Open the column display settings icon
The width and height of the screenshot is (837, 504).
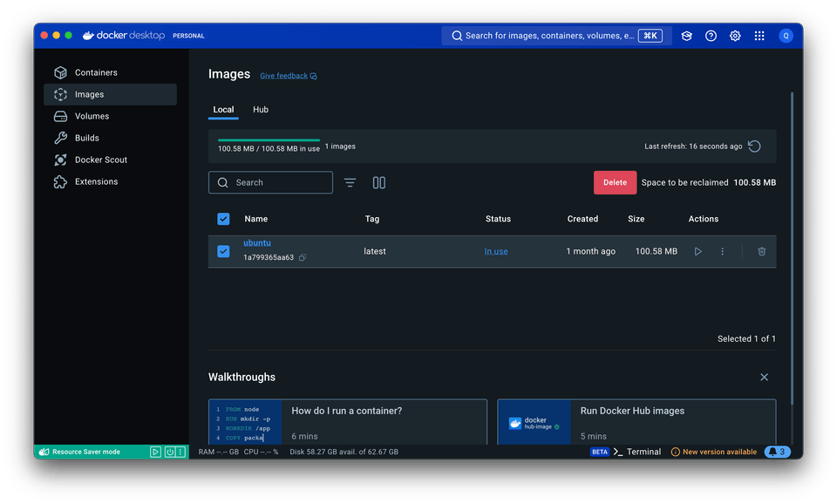point(379,182)
